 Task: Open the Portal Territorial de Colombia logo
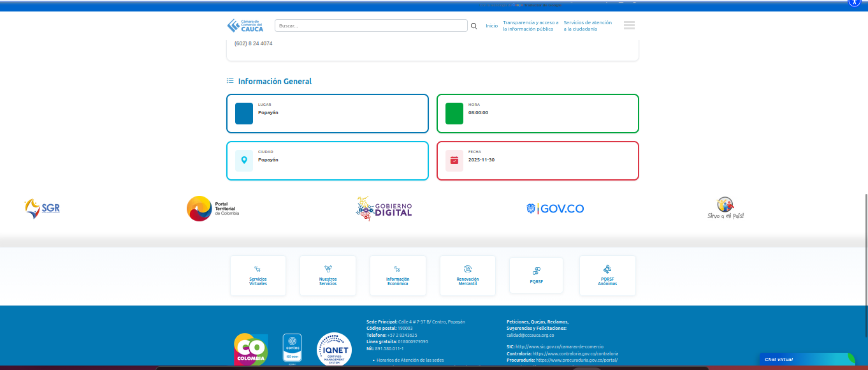point(213,209)
